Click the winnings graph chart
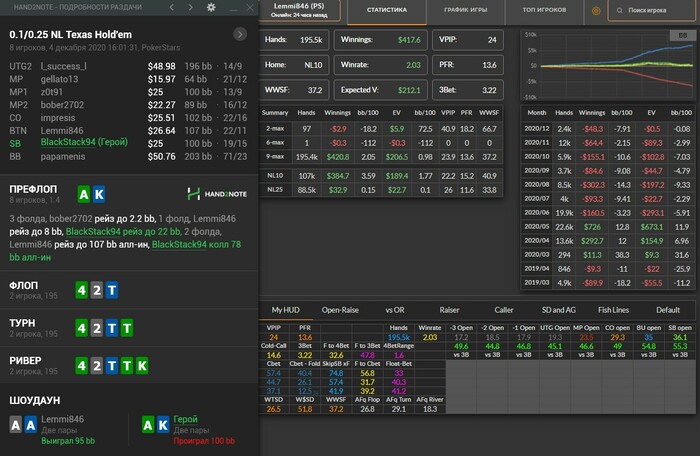The width and height of the screenshot is (700, 456). tap(608, 66)
